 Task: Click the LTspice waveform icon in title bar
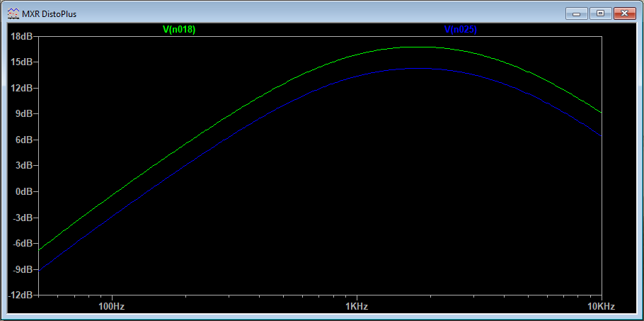(x=13, y=13)
